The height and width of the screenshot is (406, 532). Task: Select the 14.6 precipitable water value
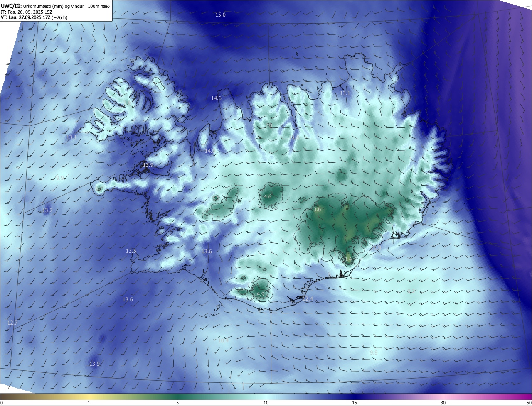click(x=216, y=98)
